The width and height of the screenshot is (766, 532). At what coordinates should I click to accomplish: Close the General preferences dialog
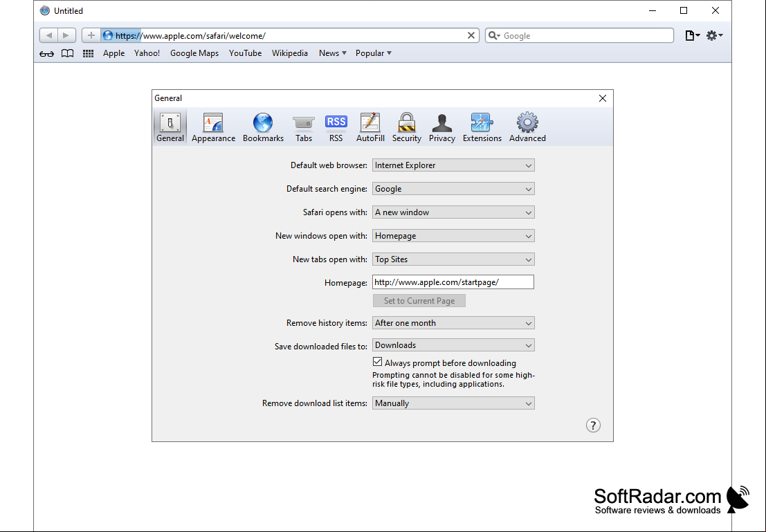click(x=602, y=98)
